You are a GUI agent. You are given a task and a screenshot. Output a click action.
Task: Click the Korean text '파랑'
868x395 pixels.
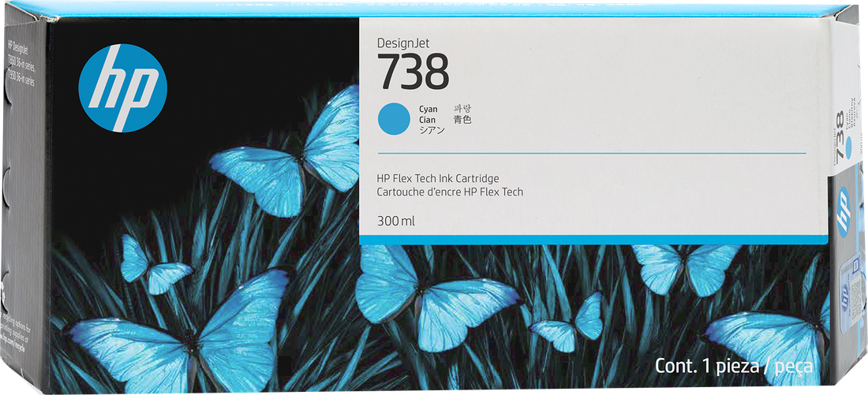tap(462, 109)
